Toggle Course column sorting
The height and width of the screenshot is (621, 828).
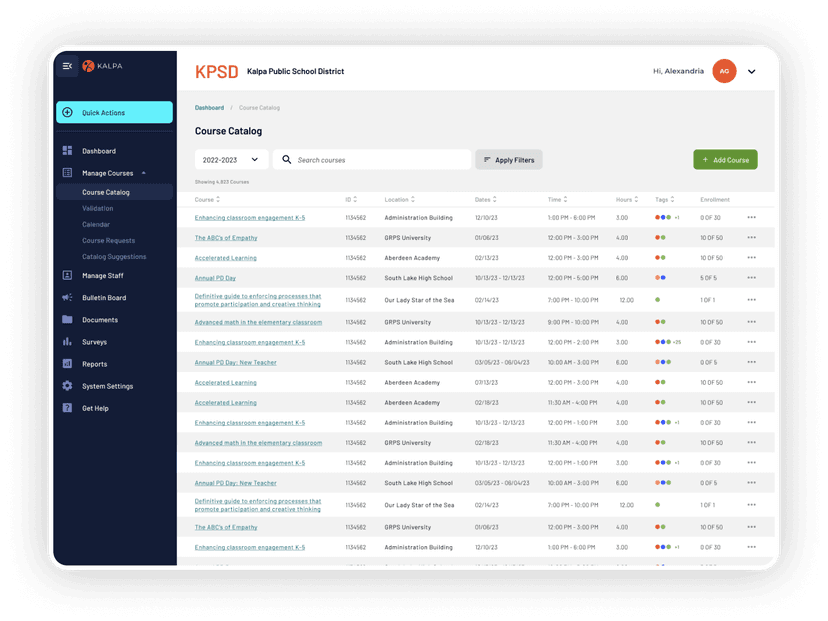[x=217, y=199]
